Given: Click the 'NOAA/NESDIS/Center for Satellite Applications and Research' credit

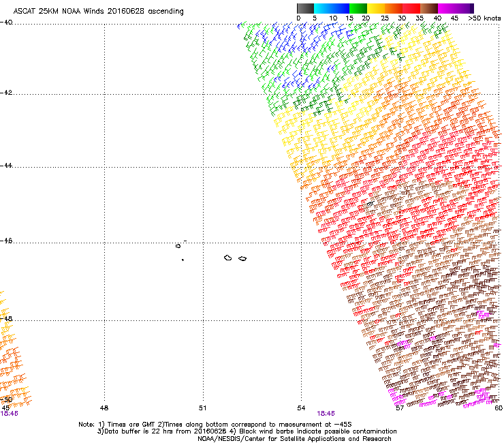Looking at the screenshot, I should 294,439.
